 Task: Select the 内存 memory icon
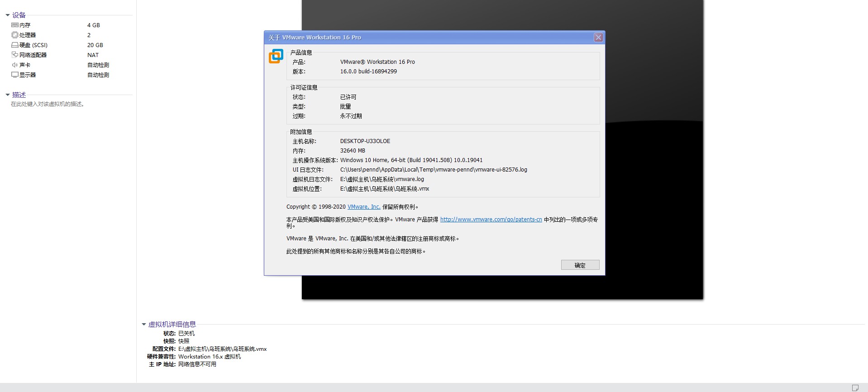(x=15, y=25)
